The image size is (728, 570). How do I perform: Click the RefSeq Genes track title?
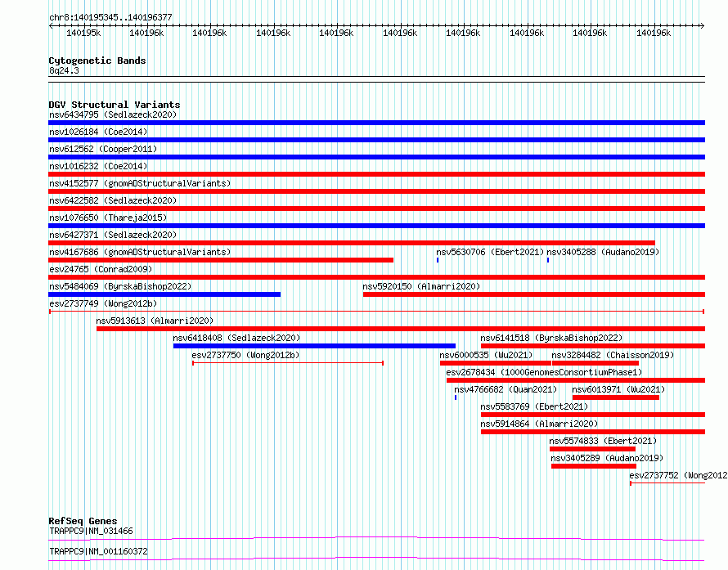tap(83, 521)
